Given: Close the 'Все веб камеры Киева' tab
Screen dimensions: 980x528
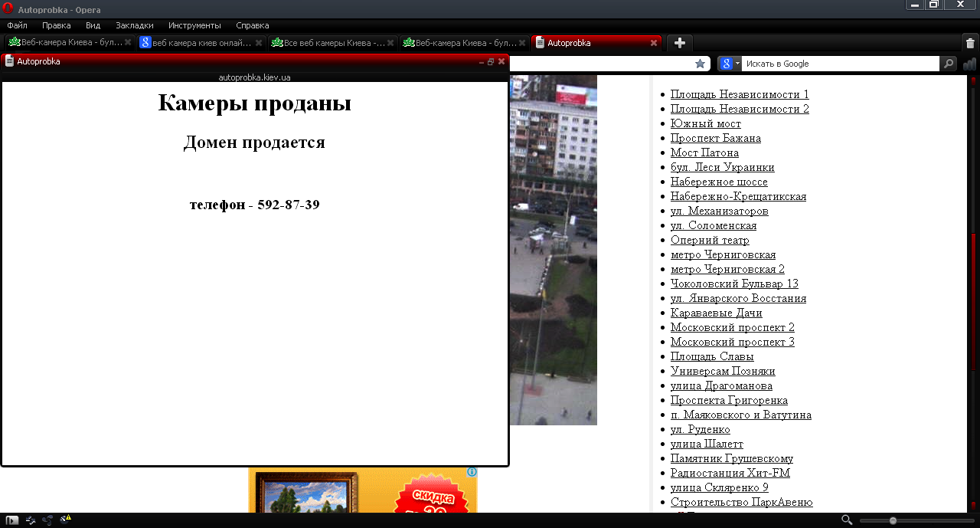Looking at the screenshot, I should [x=390, y=43].
